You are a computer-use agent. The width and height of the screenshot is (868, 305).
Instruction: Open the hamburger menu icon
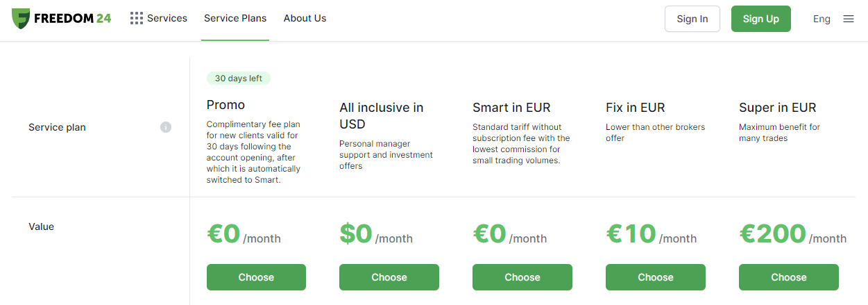click(849, 19)
